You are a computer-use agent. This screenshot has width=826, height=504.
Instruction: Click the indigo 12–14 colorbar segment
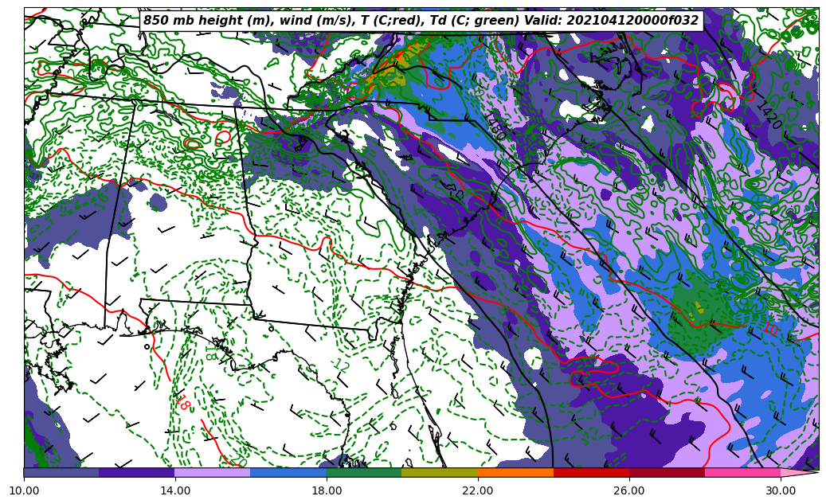point(137,472)
